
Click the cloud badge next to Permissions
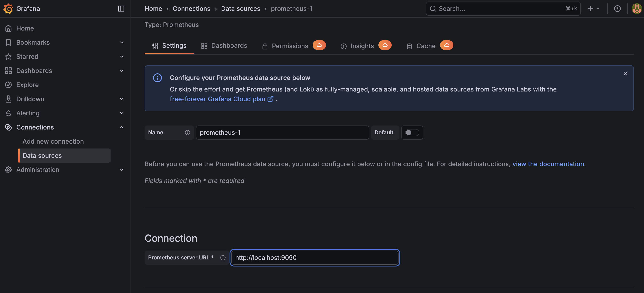[319, 45]
